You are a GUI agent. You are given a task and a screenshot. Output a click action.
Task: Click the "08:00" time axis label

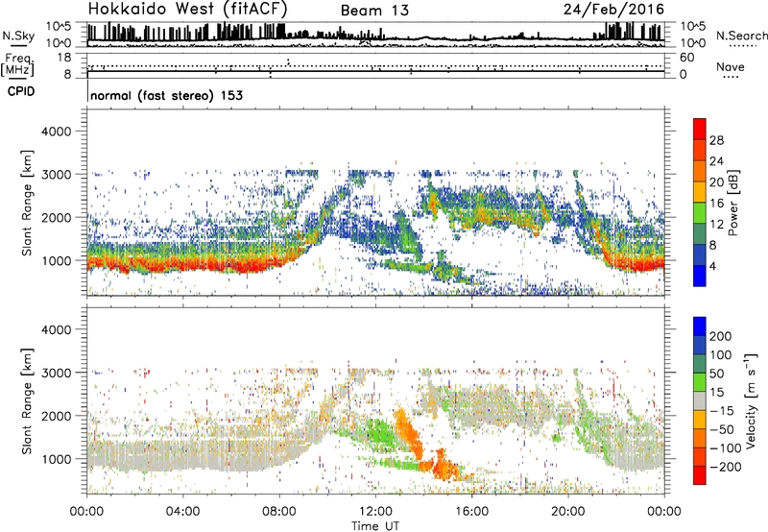coord(279,512)
